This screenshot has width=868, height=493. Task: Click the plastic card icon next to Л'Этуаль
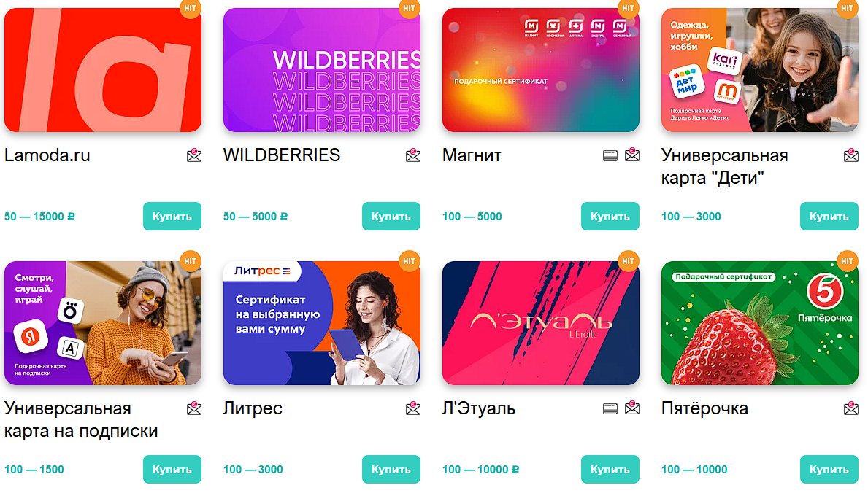tap(610, 409)
